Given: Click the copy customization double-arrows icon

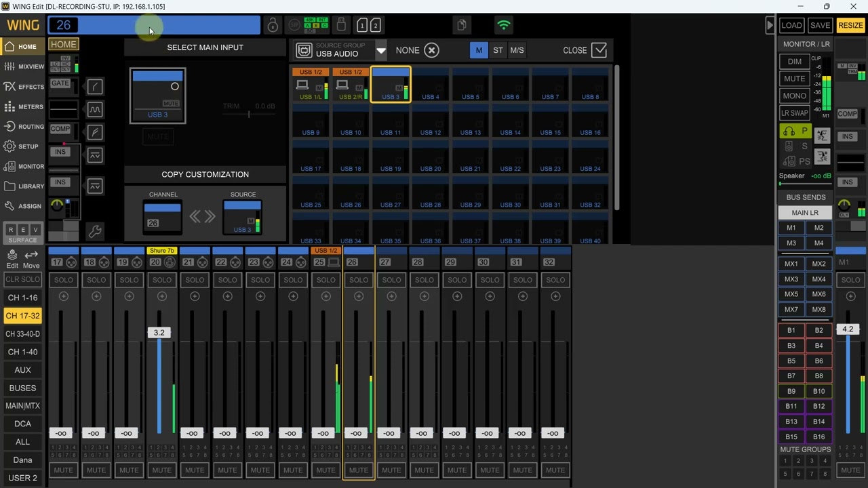Looking at the screenshot, I should [202, 217].
